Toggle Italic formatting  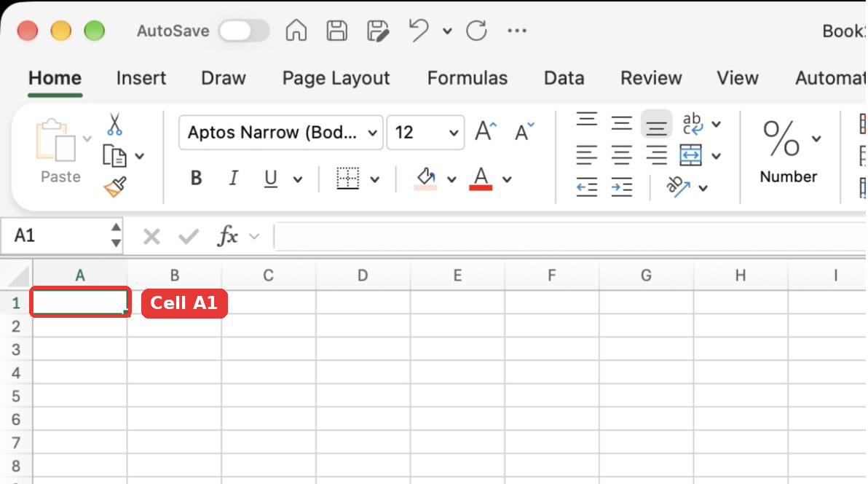click(234, 179)
